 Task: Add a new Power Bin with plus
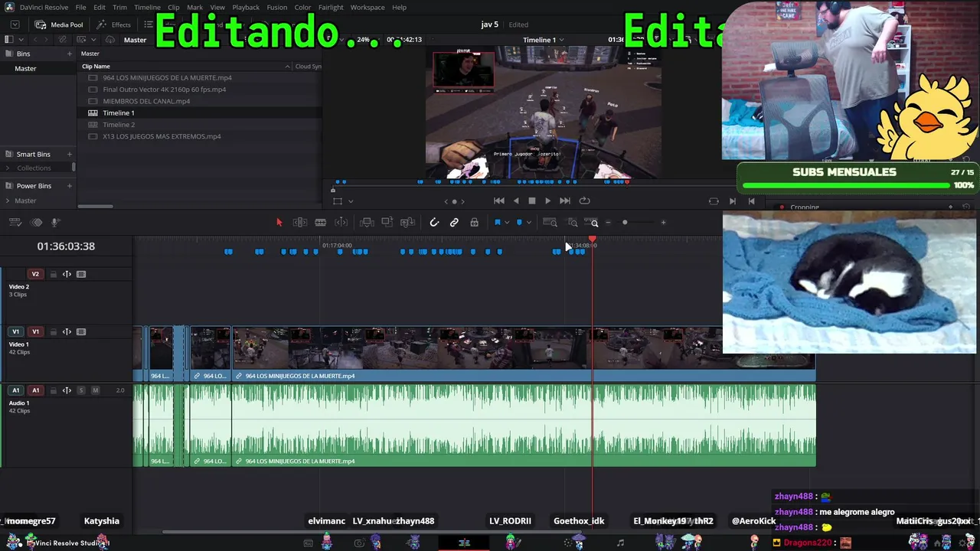(x=70, y=186)
